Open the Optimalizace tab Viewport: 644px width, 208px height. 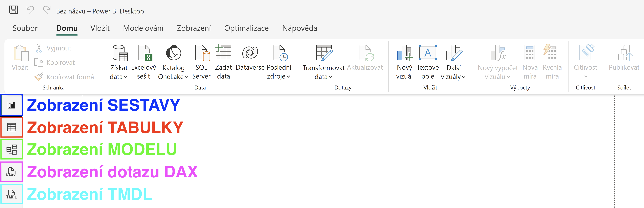(x=246, y=28)
